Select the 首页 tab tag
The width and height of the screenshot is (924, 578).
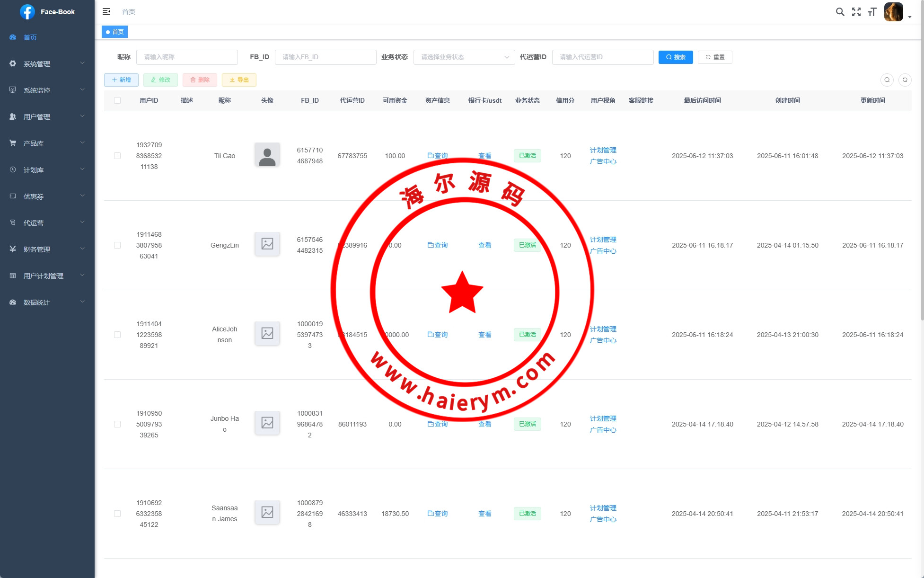pos(115,32)
